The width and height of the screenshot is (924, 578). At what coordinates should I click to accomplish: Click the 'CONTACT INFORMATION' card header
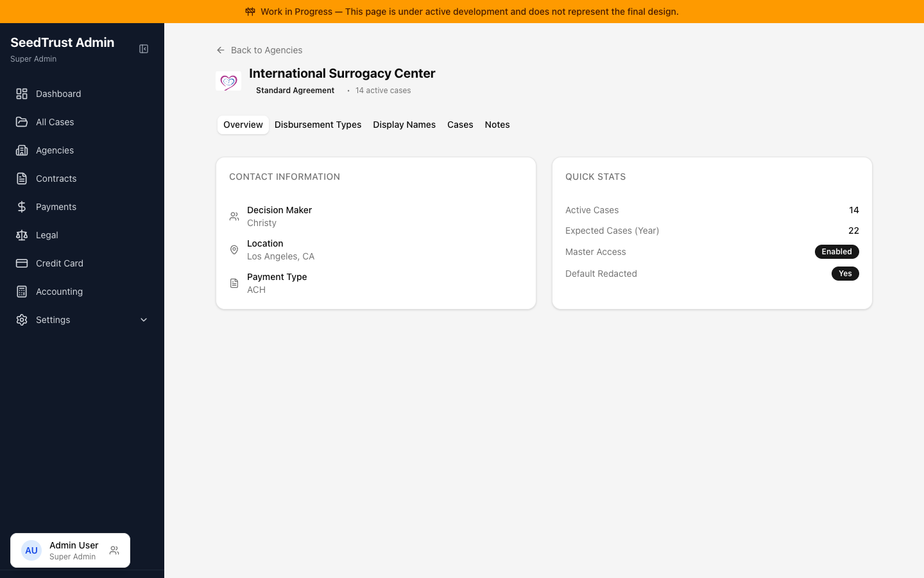(284, 177)
